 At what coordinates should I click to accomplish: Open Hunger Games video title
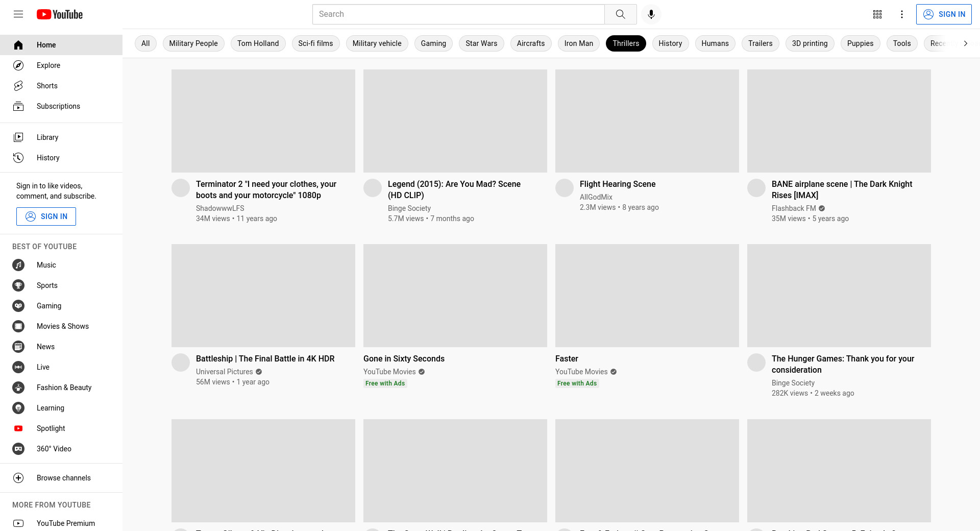point(843,364)
